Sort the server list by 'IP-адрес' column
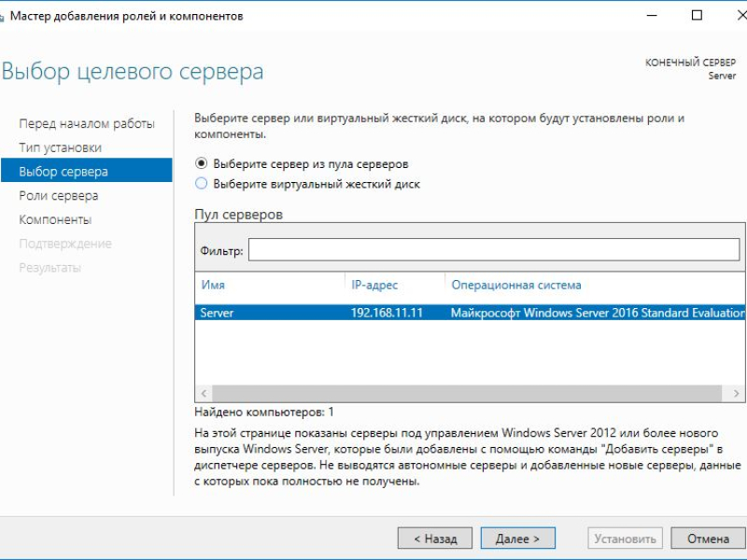 tap(374, 285)
